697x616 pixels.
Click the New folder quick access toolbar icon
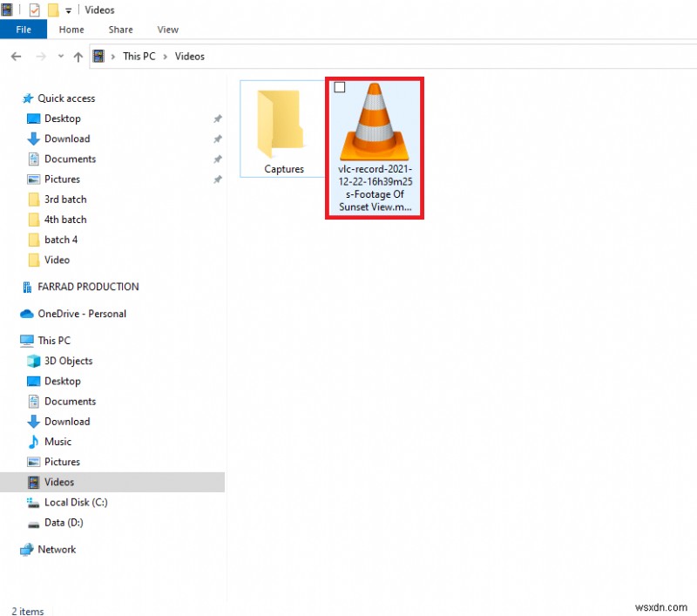(53, 10)
